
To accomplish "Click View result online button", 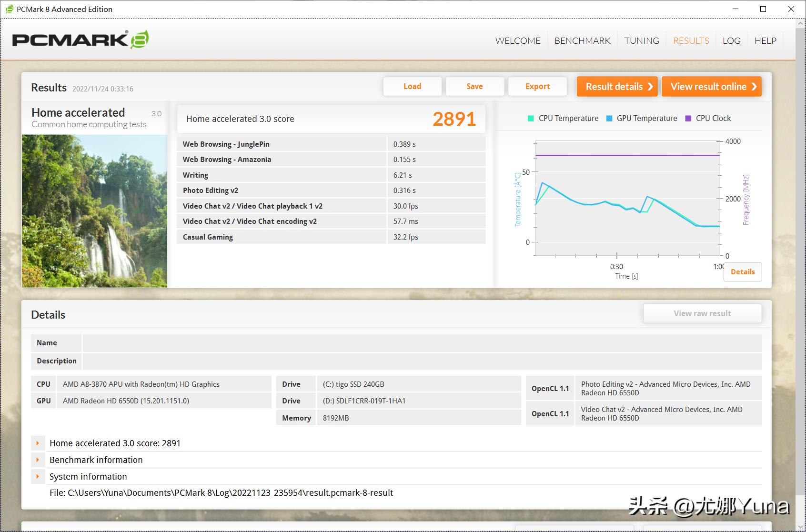I will click(x=711, y=87).
